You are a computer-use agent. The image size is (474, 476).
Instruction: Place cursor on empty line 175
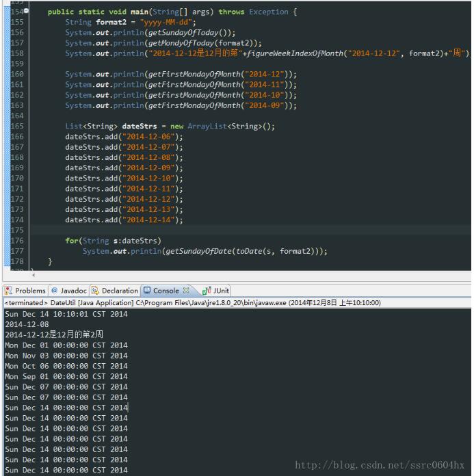(x=250, y=230)
